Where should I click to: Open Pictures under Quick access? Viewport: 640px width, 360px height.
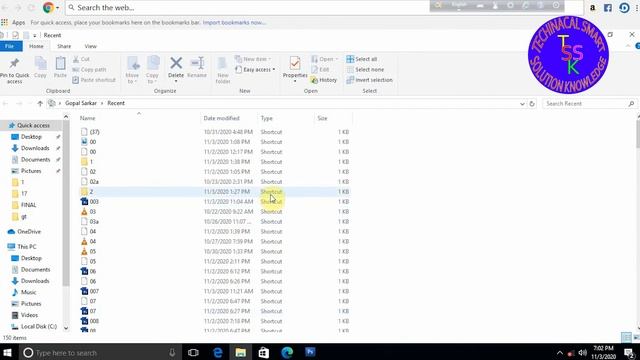tap(31, 171)
